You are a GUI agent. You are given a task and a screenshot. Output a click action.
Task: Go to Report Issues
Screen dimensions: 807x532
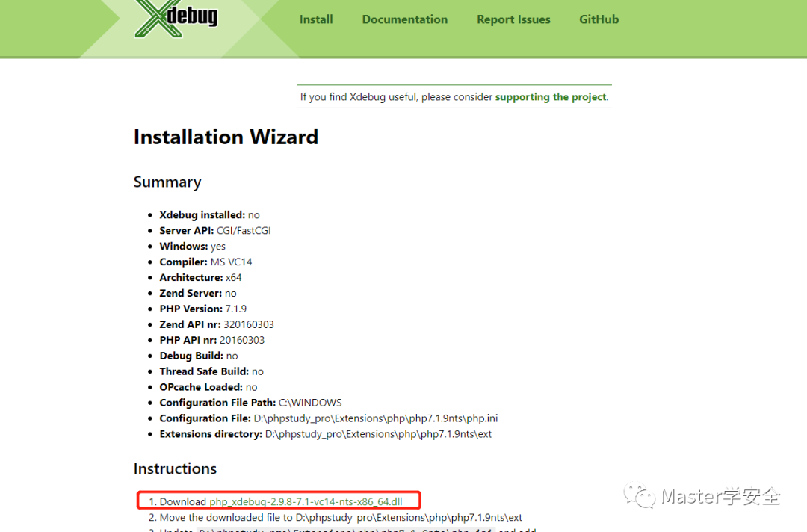click(513, 19)
